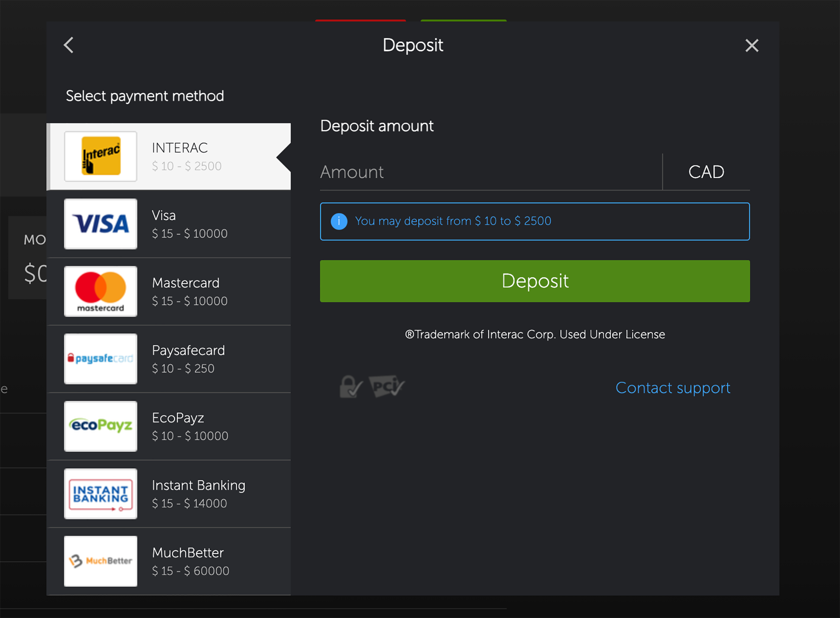Click the 'Deposit' dialog title

click(x=413, y=46)
